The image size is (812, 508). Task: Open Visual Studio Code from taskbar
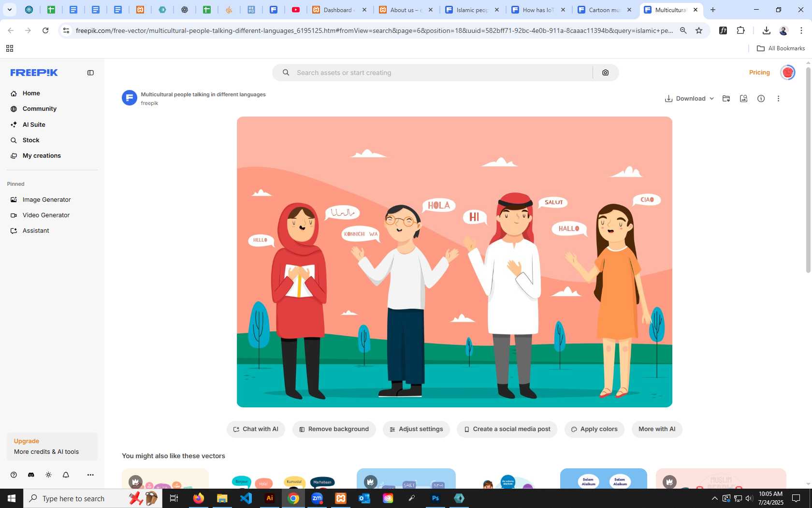[x=246, y=498]
